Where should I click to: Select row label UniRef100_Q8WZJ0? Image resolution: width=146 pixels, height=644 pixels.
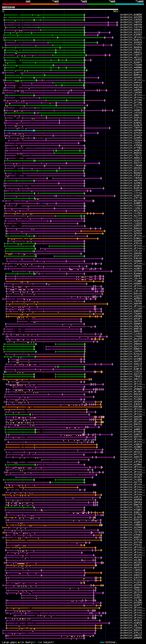pyautogui.click(x=131, y=115)
